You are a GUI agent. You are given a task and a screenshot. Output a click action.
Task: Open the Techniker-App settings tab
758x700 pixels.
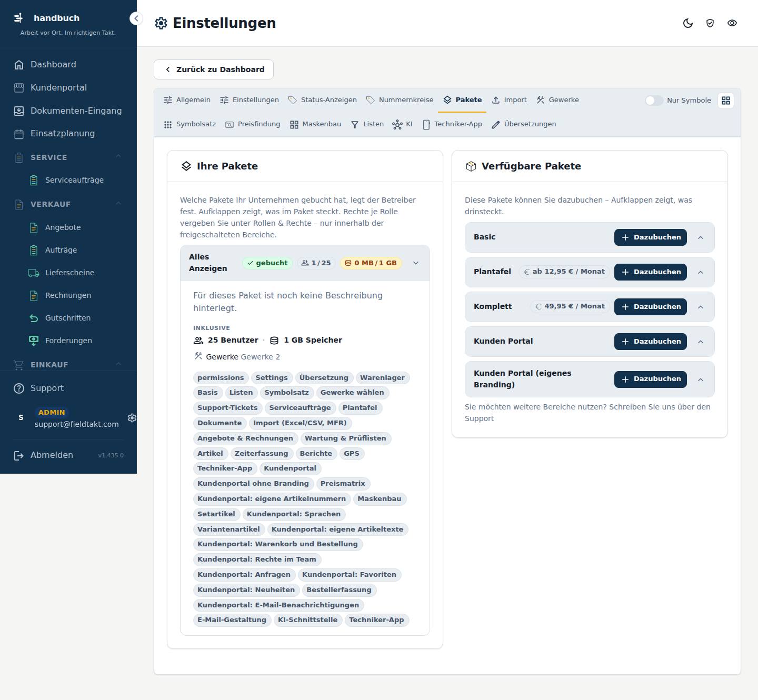click(453, 124)
